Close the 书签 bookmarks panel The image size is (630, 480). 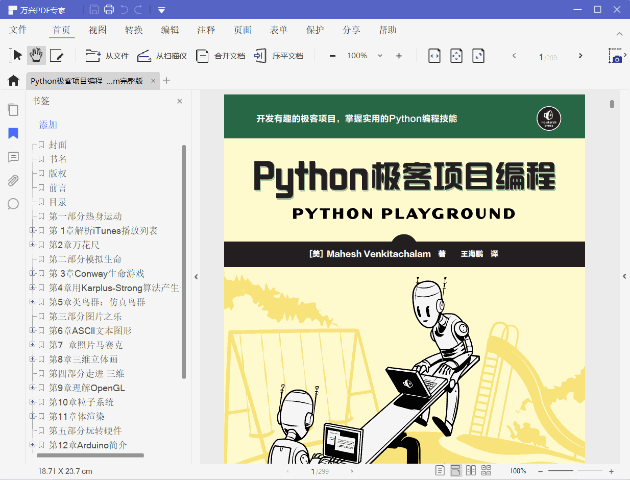180,101
